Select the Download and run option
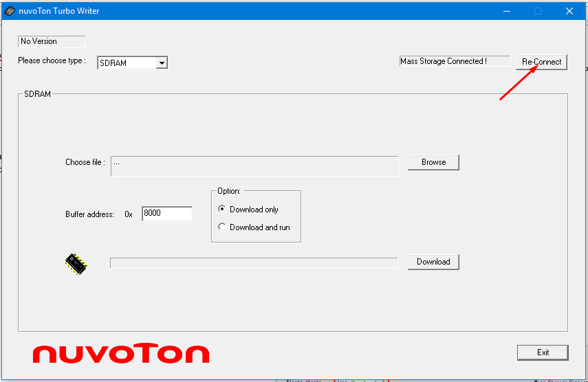Viewport: 588px width, 382px height. point(221,227)
